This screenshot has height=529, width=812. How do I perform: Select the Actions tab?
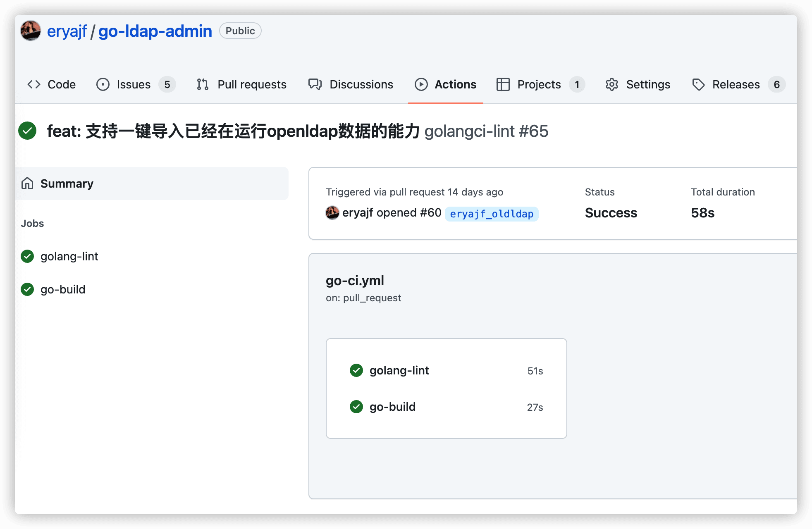(445, 84)
